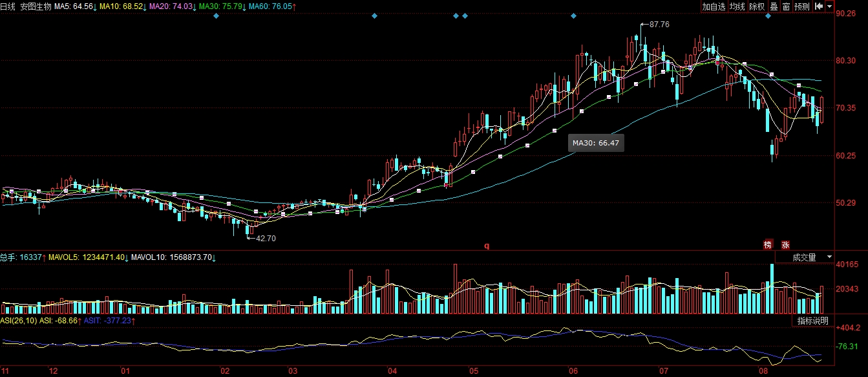Click the red q marker on timeline

point(487,246)
